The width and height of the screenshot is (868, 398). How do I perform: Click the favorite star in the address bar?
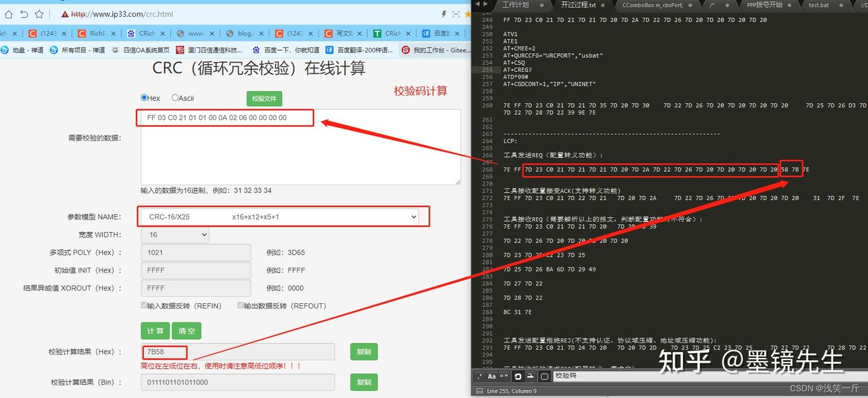coord(39,14)
